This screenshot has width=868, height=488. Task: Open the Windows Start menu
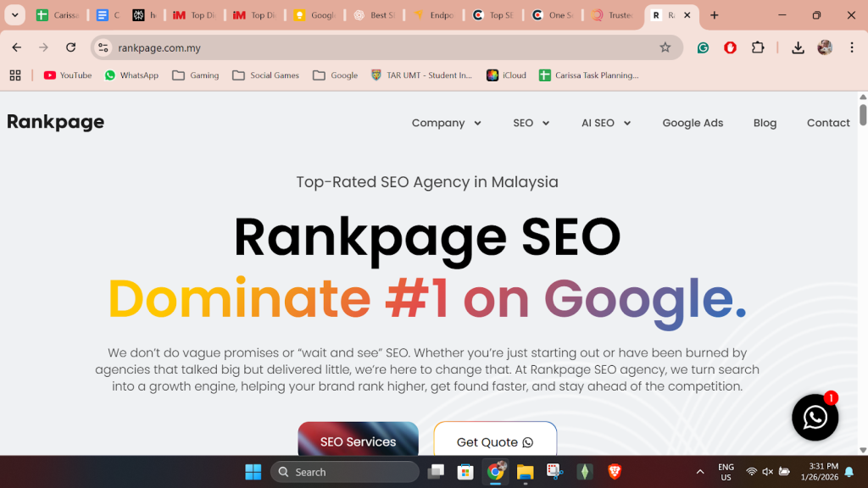tap(253, 472)
